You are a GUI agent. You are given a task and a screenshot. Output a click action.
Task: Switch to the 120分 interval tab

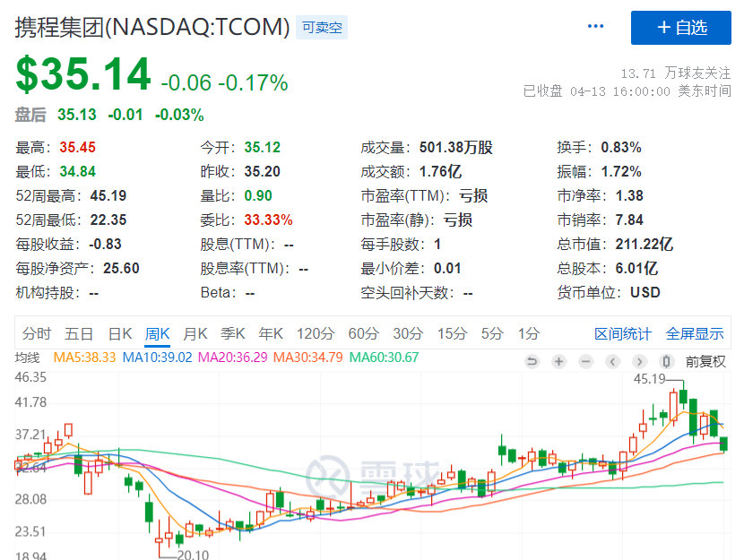click(x=316, y=334)
